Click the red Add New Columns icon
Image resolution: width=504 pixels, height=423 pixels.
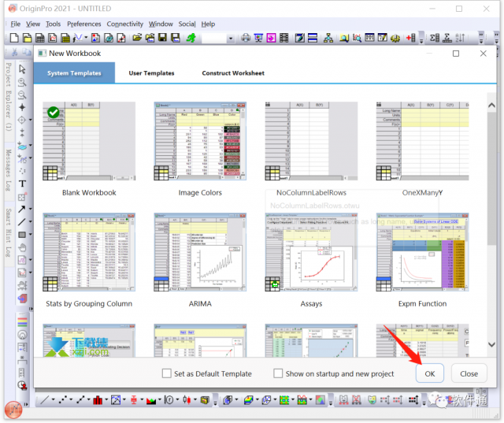click(x=410, y=38)
